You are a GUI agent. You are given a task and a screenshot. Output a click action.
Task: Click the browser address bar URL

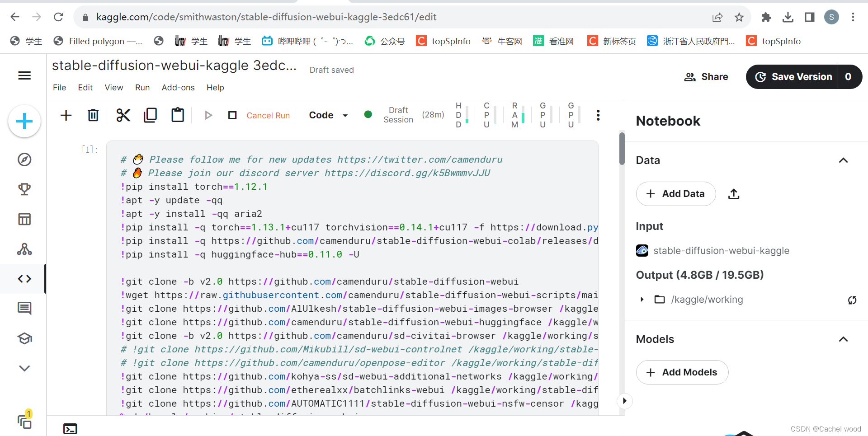coord(266,17)
